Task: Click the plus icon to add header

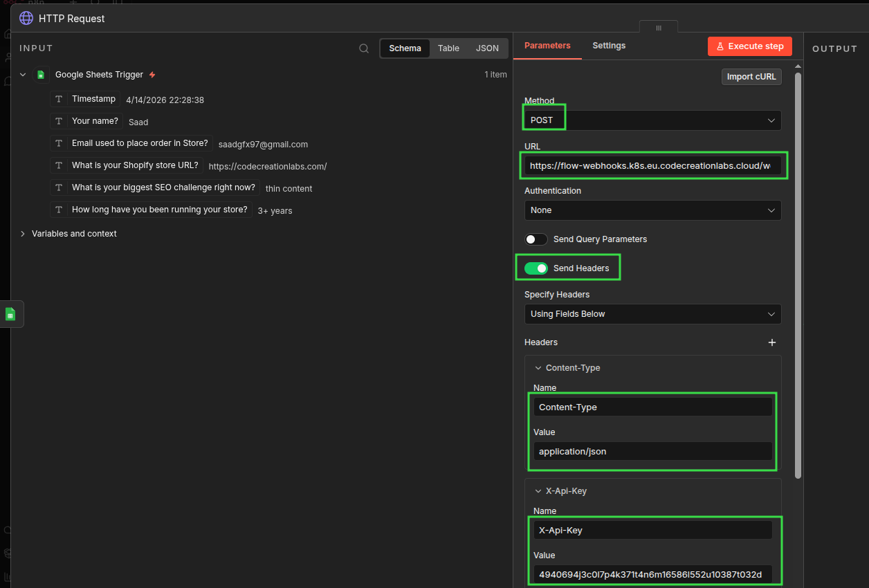Action: click(772, 342)
